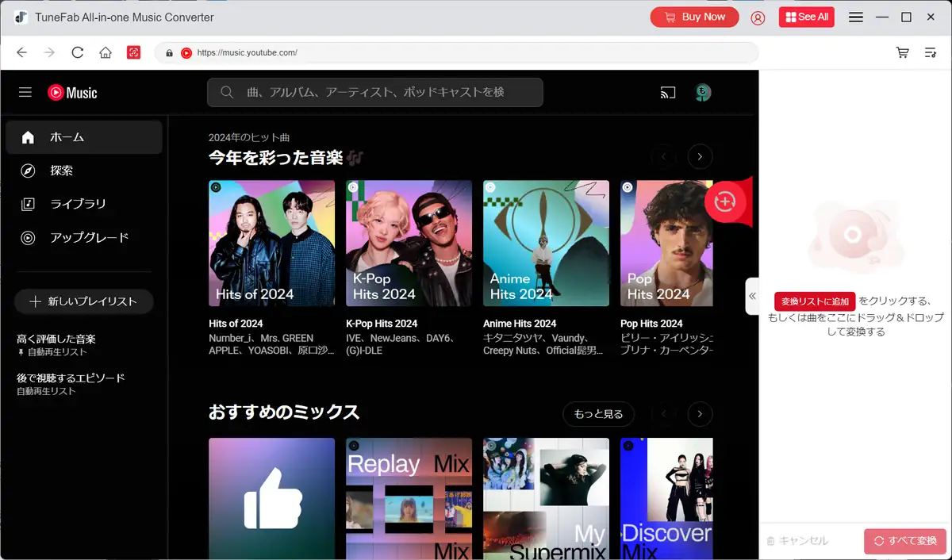Toggle the YouTube Music sidebar guide
Image resolution: width=952 pixels, height=560 pixels.
25,92
